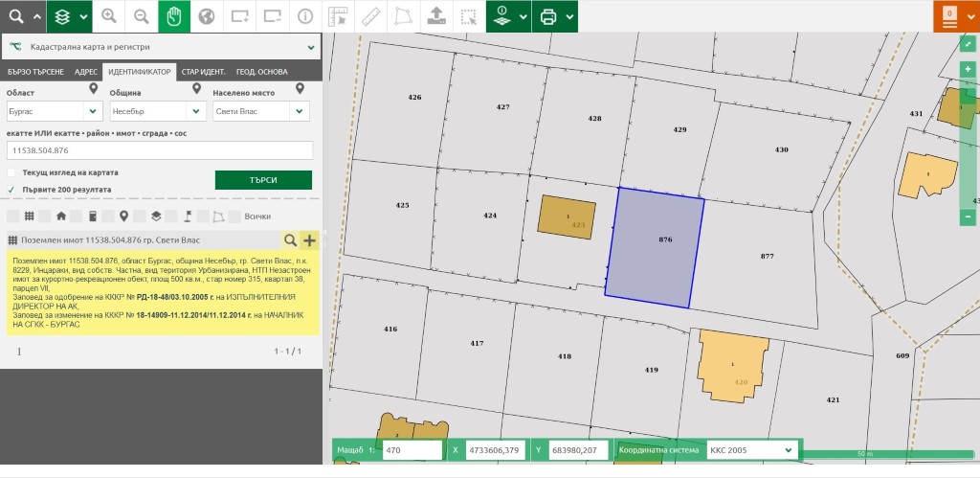Check the 'Всички' filter checkbox
The image size is (980, 478).
coord(235,216)
